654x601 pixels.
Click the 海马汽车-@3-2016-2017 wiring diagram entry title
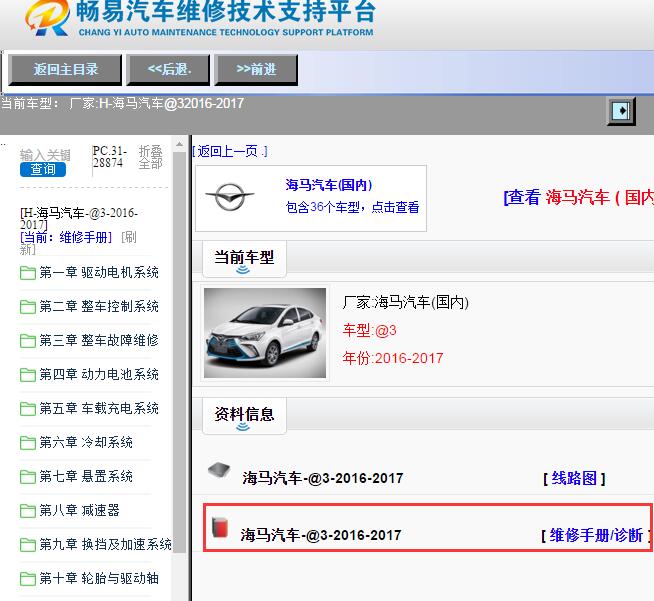(x=323, y=478)
